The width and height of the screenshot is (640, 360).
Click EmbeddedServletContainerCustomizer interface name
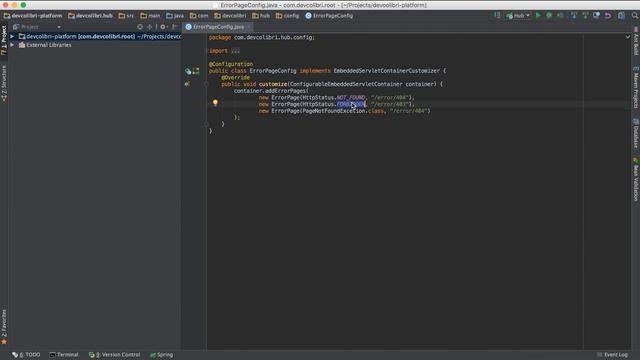tap(387, 71)
